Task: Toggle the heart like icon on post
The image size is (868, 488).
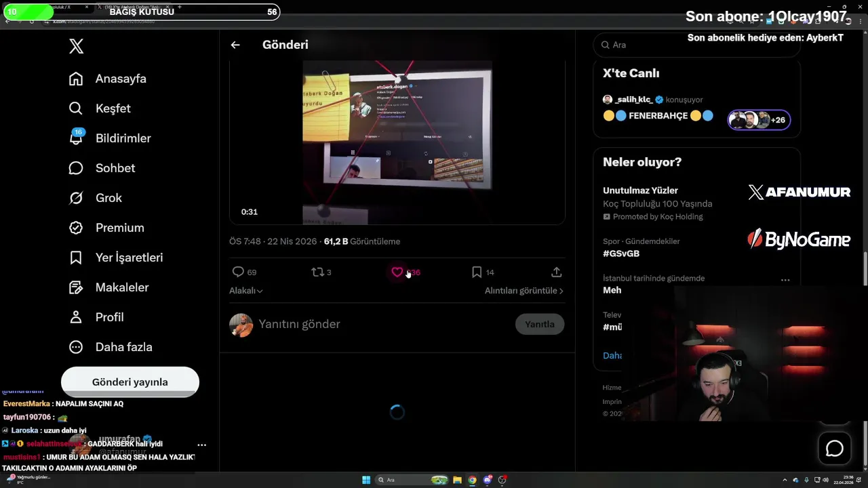Action: pos(397,272)
